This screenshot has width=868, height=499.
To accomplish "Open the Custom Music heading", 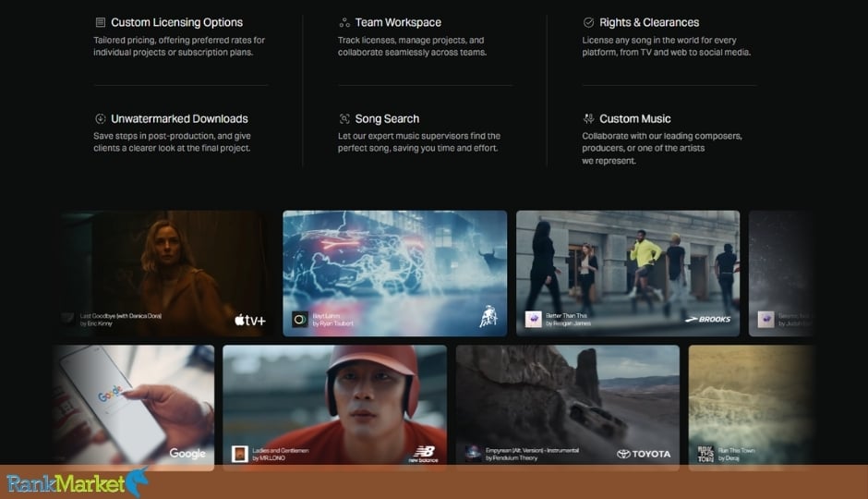I will [635, 118].
